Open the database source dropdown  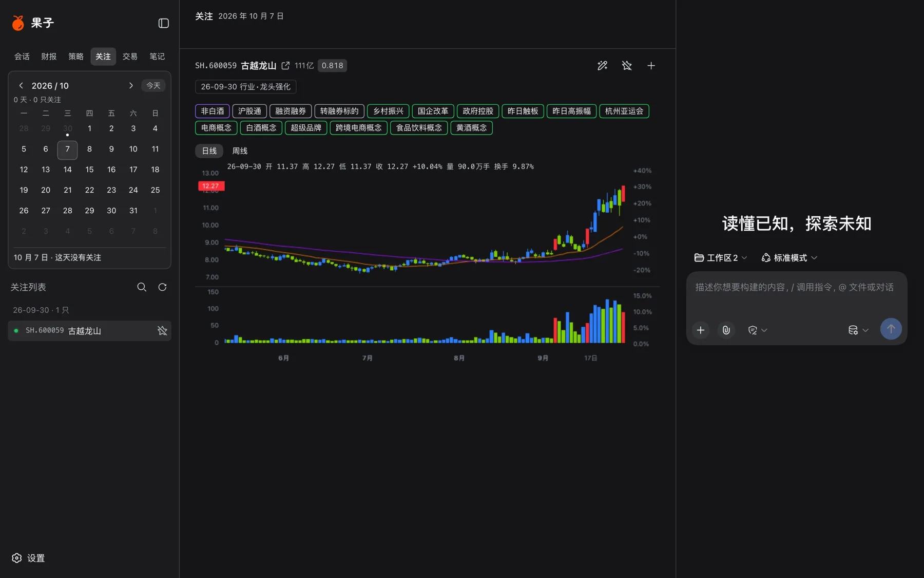(x=858, y=330)
